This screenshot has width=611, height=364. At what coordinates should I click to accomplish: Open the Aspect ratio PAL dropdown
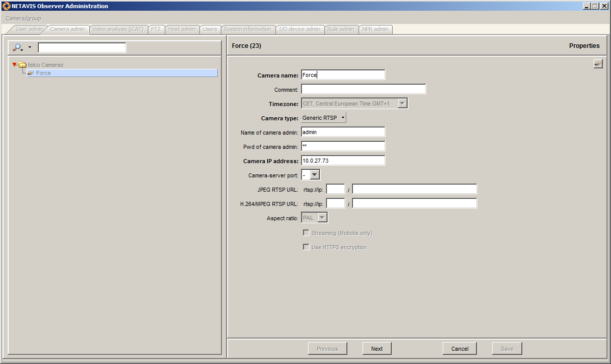[x=322, y=218]
